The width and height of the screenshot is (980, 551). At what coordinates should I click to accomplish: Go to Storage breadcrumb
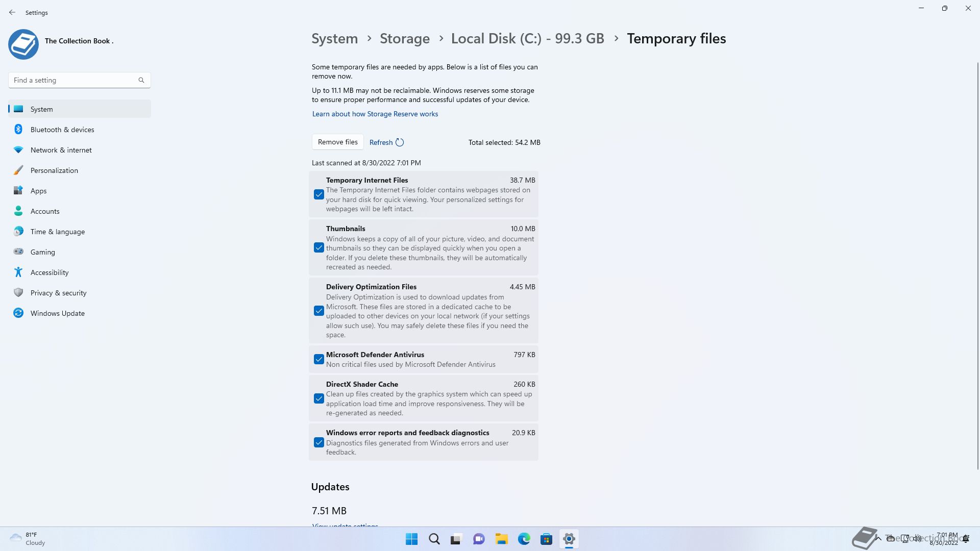pyautogui.click(x=405, y=39)
